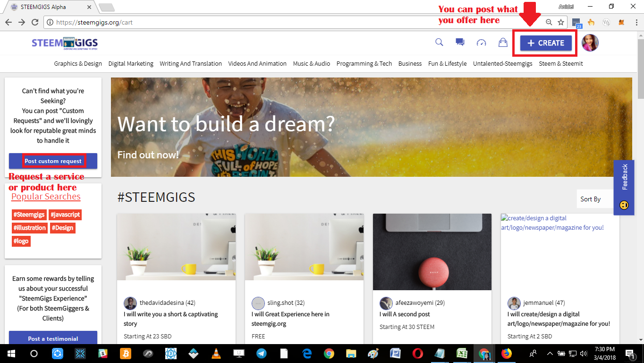The height and width of the screenshot is (363, 644).
Task: Open the shopping bag cart icon
Action: (x=503, y=43)
